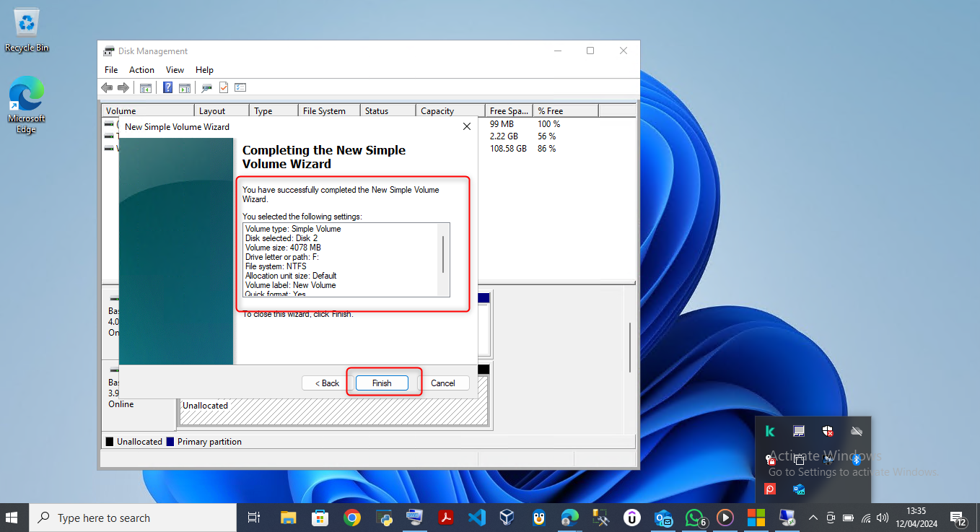Click the Show/Hide Console Tree toolbar icon
This screenshot has height=532, width=980.
coord(146,88)
